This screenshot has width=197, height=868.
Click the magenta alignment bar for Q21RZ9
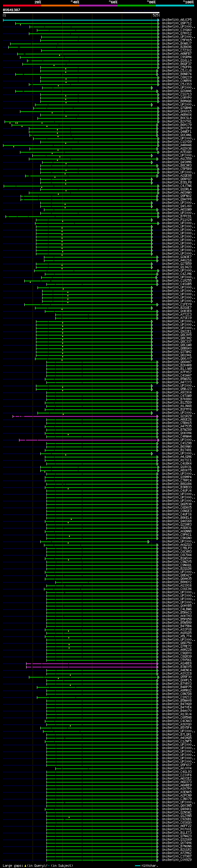tap(86, 417)
